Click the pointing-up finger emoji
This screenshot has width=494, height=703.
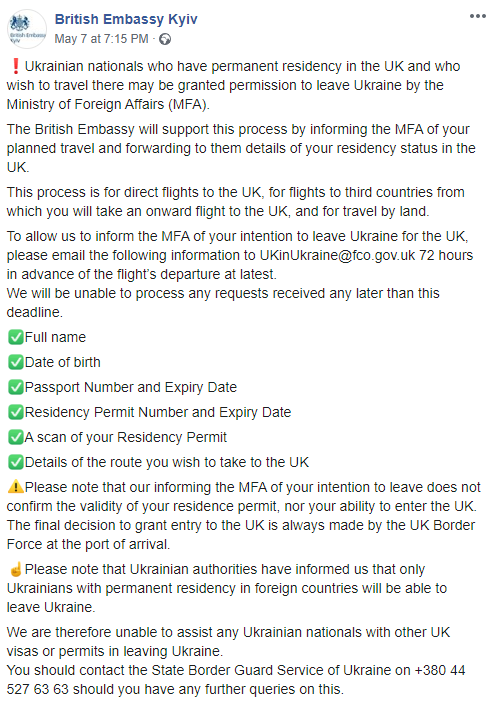coord(16,569)
